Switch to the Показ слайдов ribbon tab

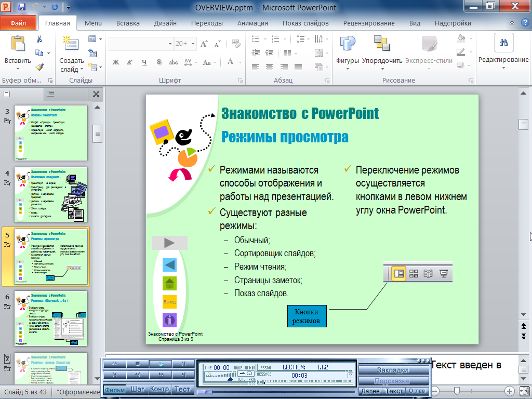click(305, 23)
